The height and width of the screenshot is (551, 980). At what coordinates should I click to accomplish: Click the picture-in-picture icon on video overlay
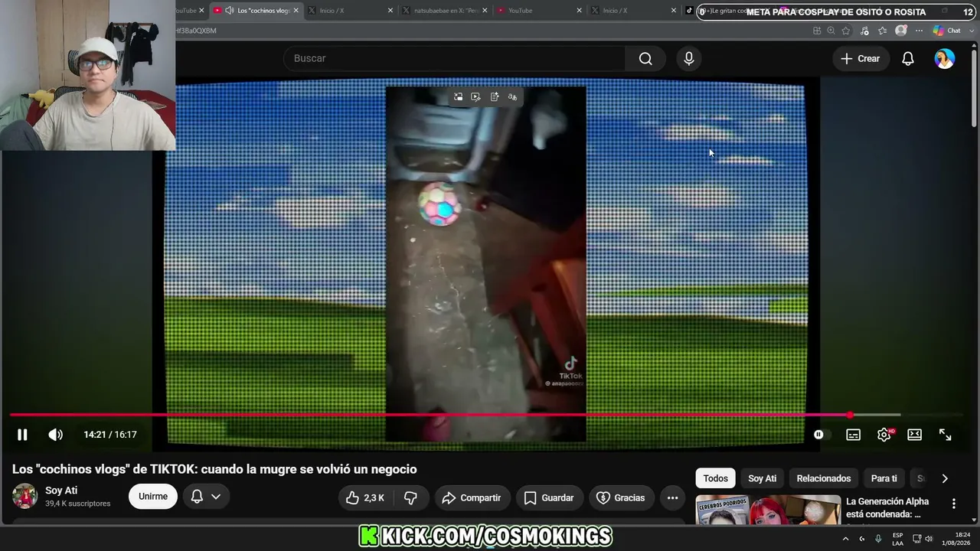(x=458, y=96)
